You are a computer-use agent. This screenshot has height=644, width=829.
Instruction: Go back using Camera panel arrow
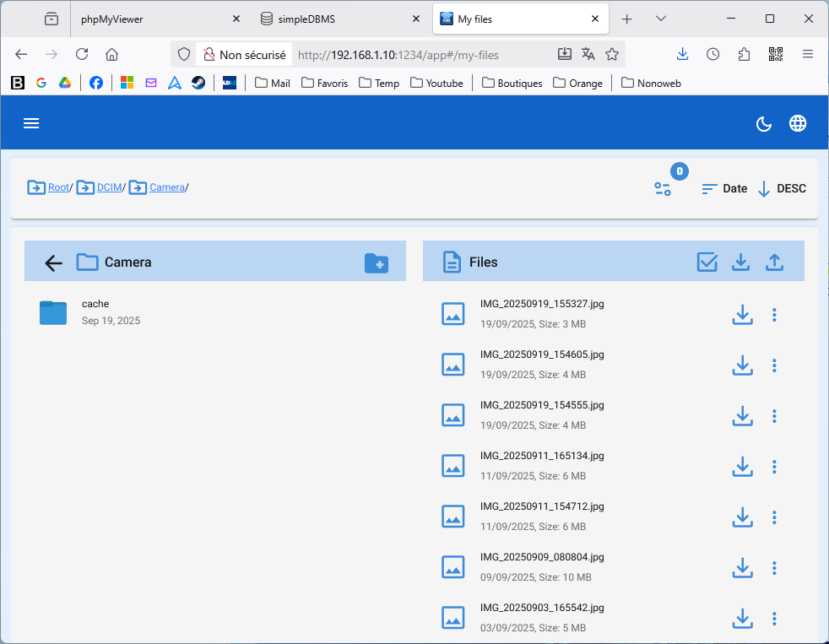pyautogui.click(x=53, y=262)
